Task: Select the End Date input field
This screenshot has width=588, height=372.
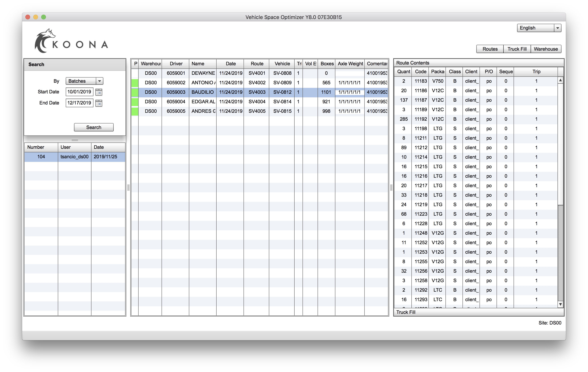Action: pyautogui.click(x=79, y=103)
